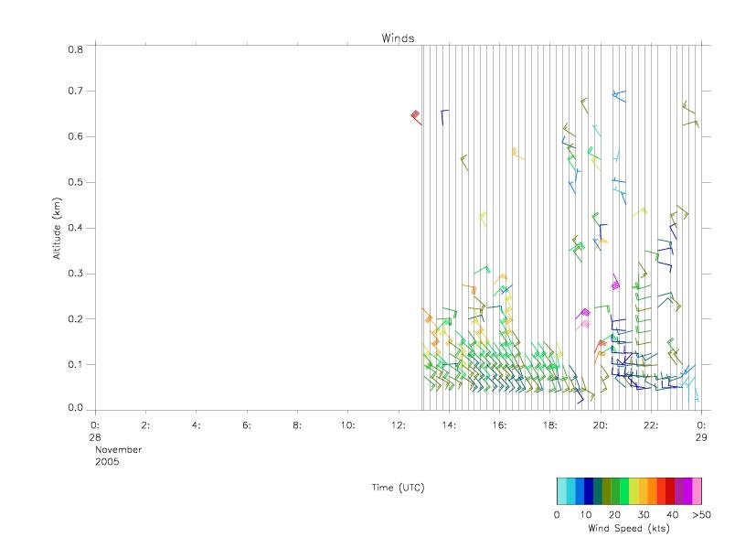Image resolution: width=756 pixels, height=559 pixels.
Task: Click the "18:" time tick label
Action: click(549, 425)
